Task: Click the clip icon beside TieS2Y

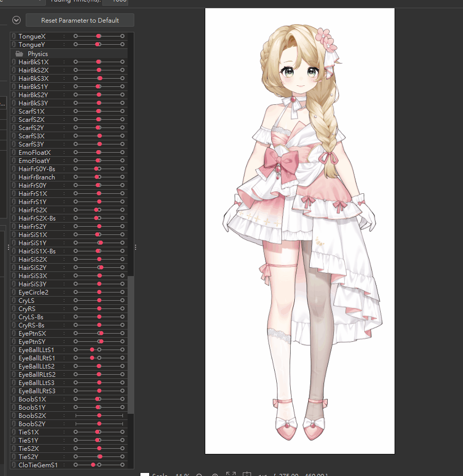Action: 14,456
